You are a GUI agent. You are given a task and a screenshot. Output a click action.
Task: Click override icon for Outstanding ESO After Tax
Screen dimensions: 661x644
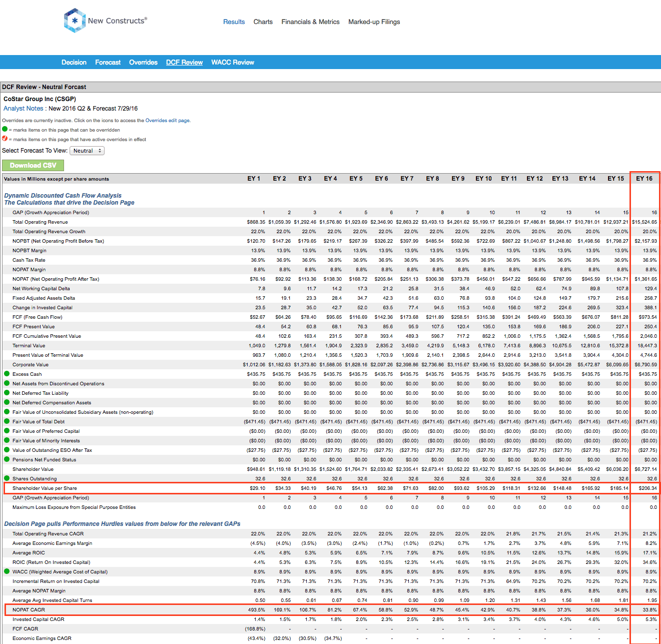[7, 450]
